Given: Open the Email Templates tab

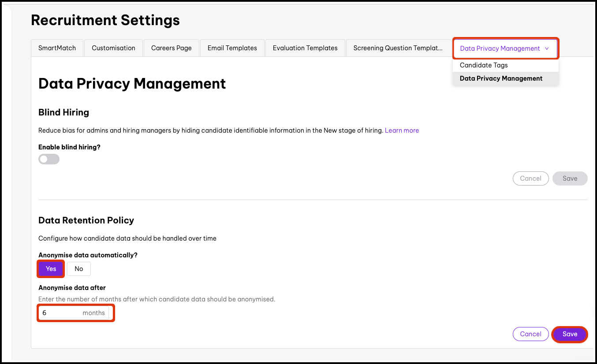Looking at the screenshot, I should click(x=232, y=48).
